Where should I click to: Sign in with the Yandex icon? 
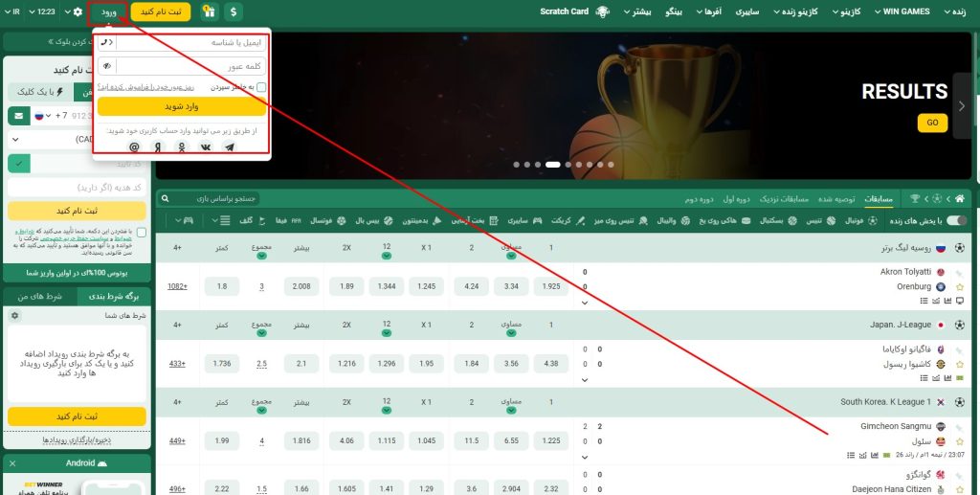coord(158,147)
